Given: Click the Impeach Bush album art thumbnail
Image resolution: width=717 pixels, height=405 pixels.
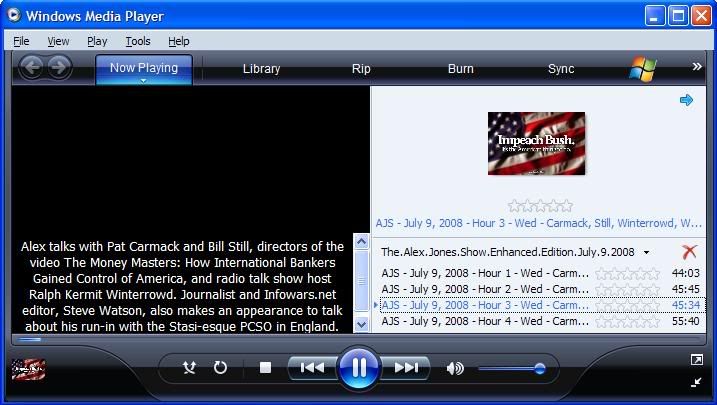Looking at the screenshot, I should point(536,143).
